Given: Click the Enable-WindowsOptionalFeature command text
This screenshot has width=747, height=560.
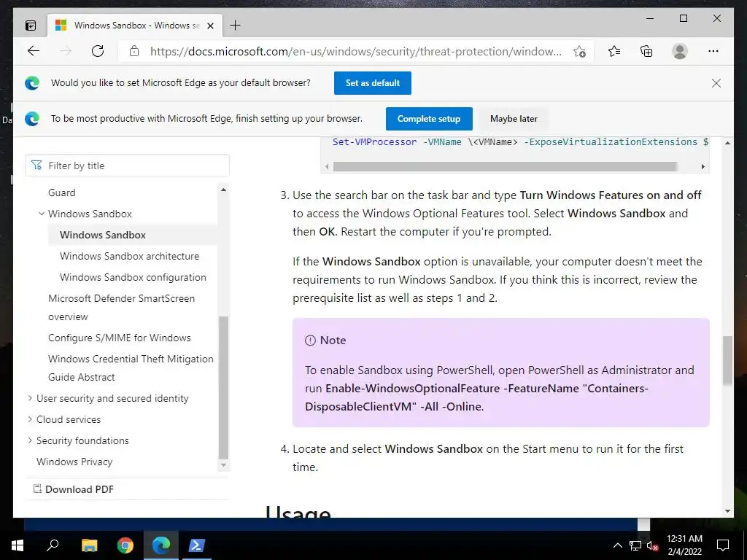Looking at the screenshot, I should tap(476, 397).
